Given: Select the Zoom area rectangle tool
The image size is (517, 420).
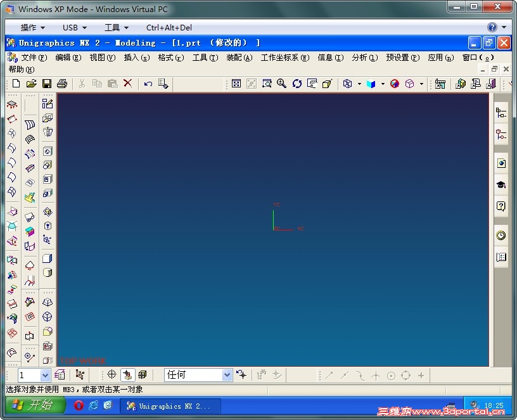Looking at the screenshot, I should pyautogui.click(x=267, y=84).
